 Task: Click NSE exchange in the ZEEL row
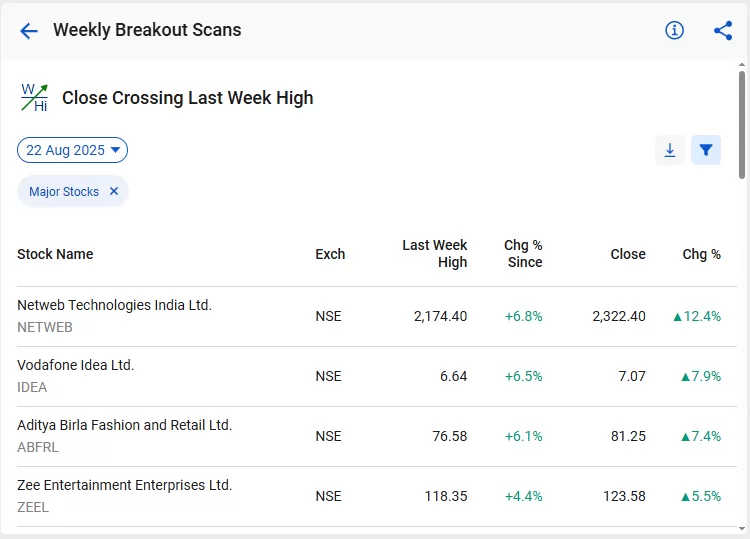329,496
